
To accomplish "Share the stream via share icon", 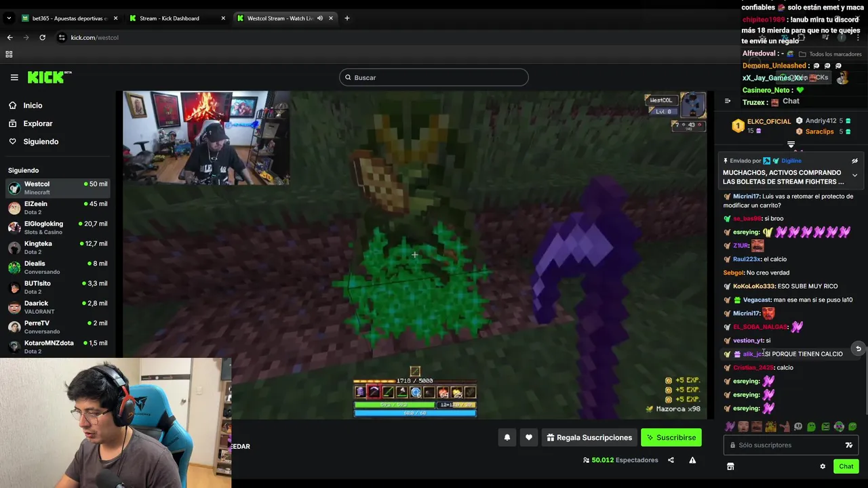I will (671, 460).
